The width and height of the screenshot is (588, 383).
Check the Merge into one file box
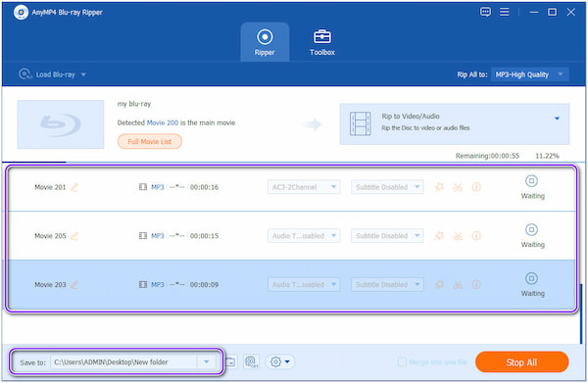[x=402, y=362]
